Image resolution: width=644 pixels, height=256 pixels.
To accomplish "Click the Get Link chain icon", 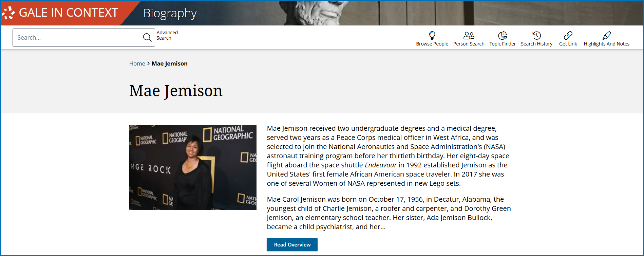I will click(568, 36).
